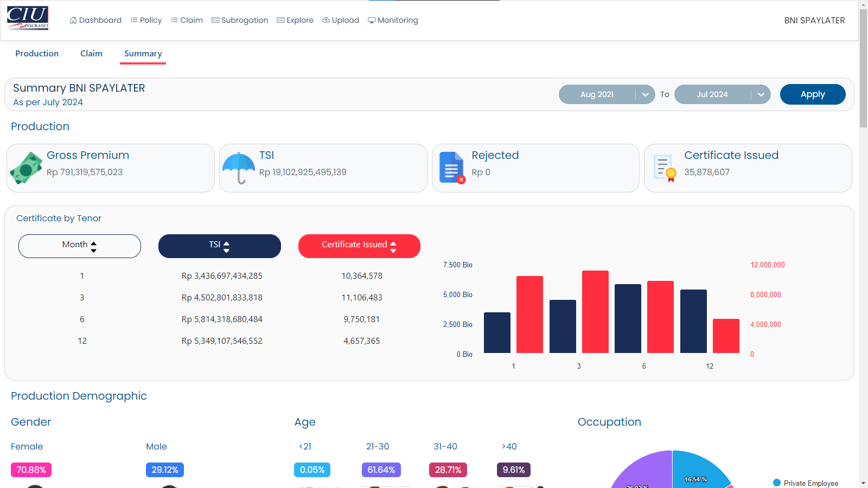Click TSI value Rp 3,436,697,434,285
868x488 pixels.
(222, 276)
